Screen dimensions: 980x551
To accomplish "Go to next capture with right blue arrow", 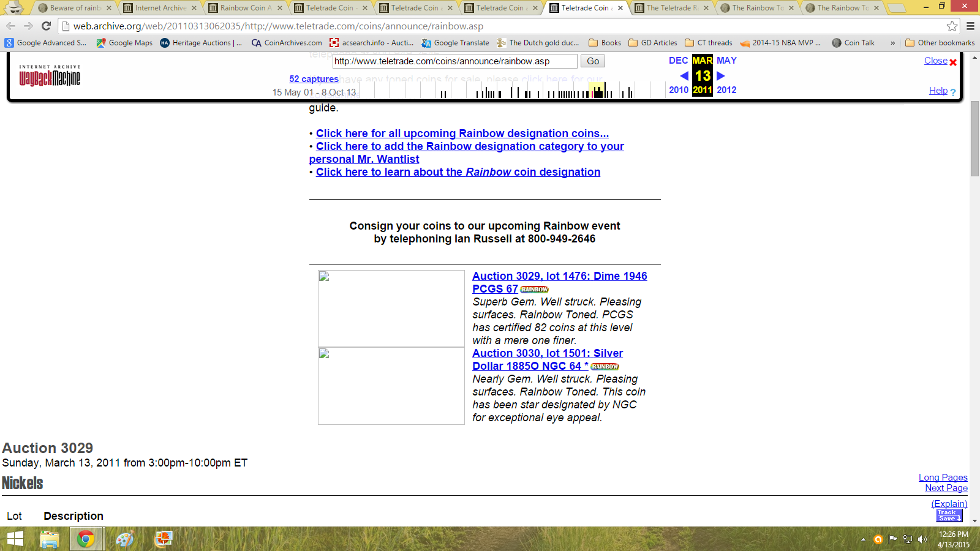I will click(x=721, y=76).
